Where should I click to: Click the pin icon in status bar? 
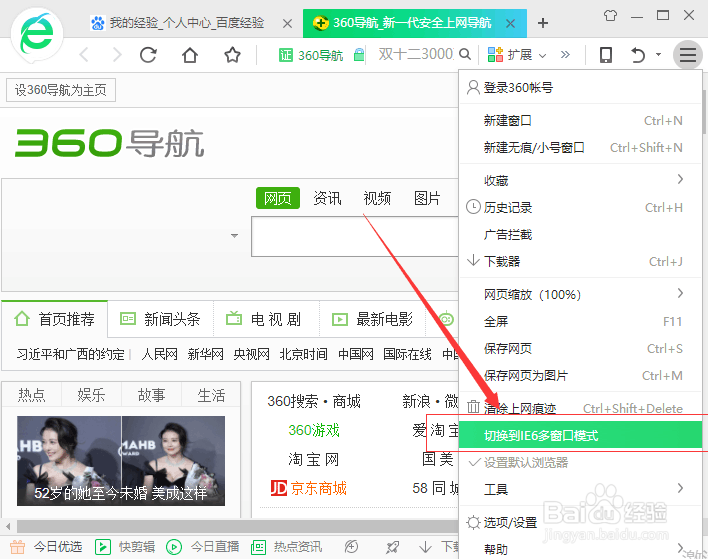[392, 547]
